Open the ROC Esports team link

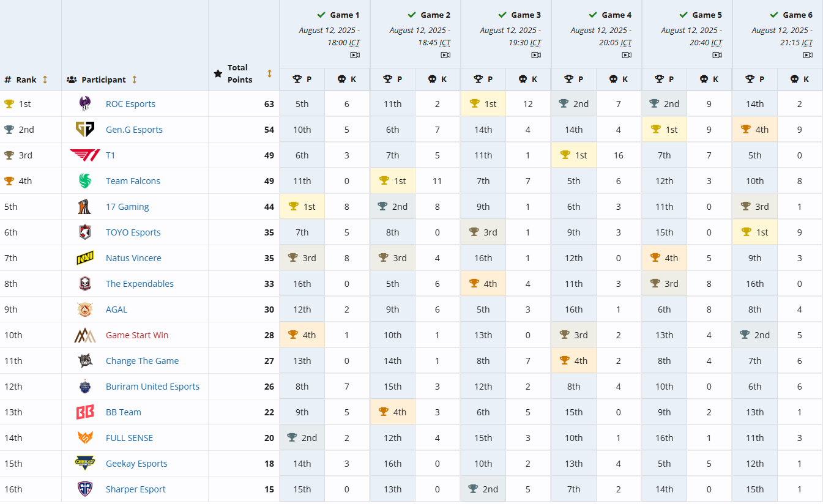130,104
